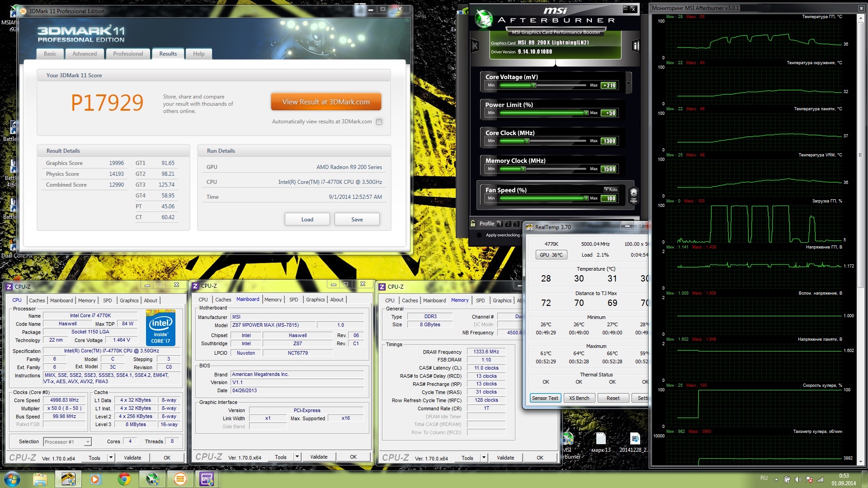
Task: Show hidden tray icons arrow
Action: click(776, 479)
